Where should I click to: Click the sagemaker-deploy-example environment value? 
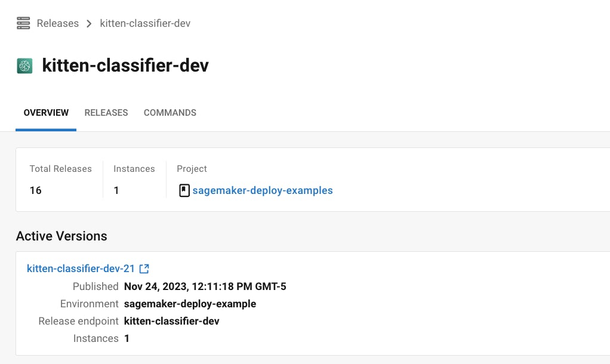click(190, 304)
